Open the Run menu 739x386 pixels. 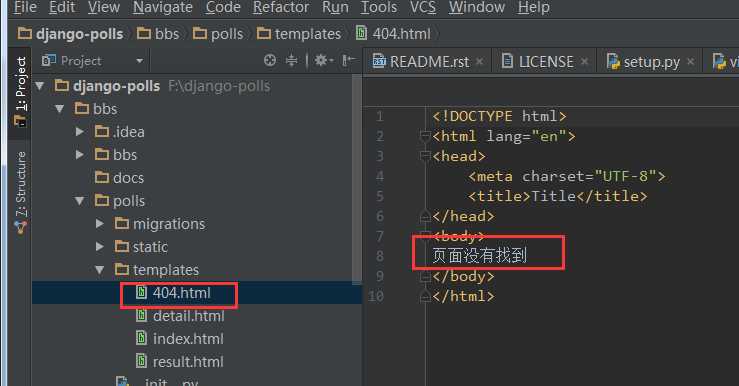click(x=335, y=8)
